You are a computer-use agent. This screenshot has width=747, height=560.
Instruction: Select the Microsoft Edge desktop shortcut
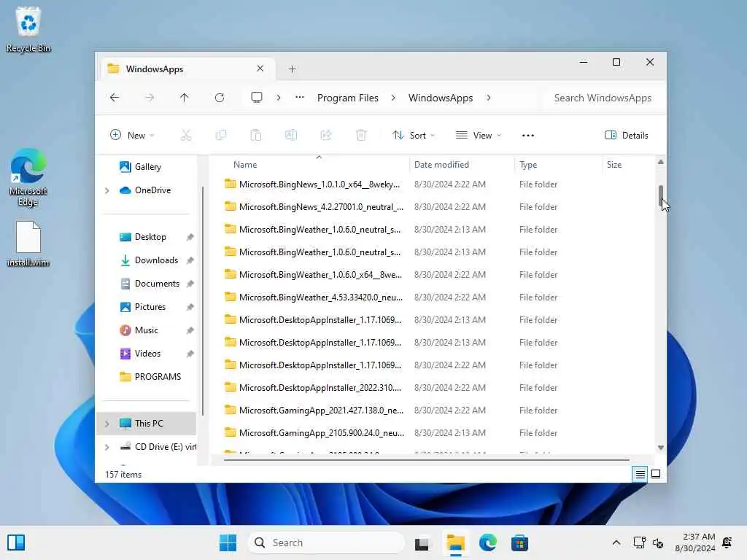tap(28, 177)
